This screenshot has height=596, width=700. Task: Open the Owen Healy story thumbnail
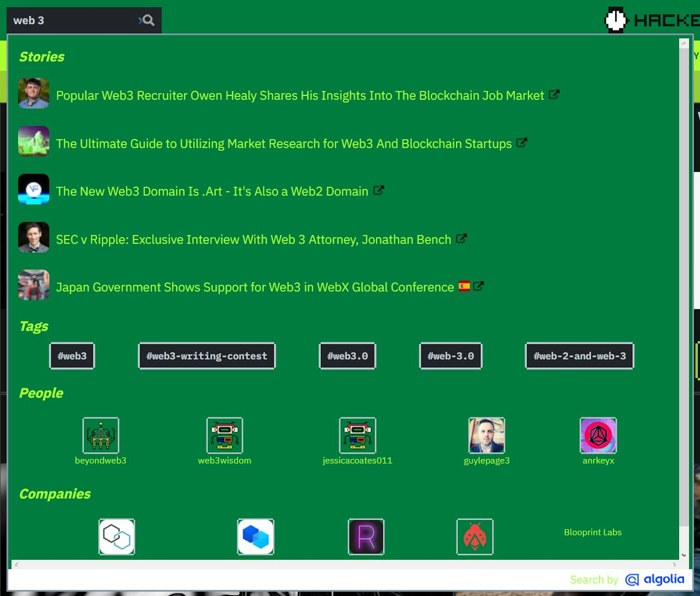(33, 93)
